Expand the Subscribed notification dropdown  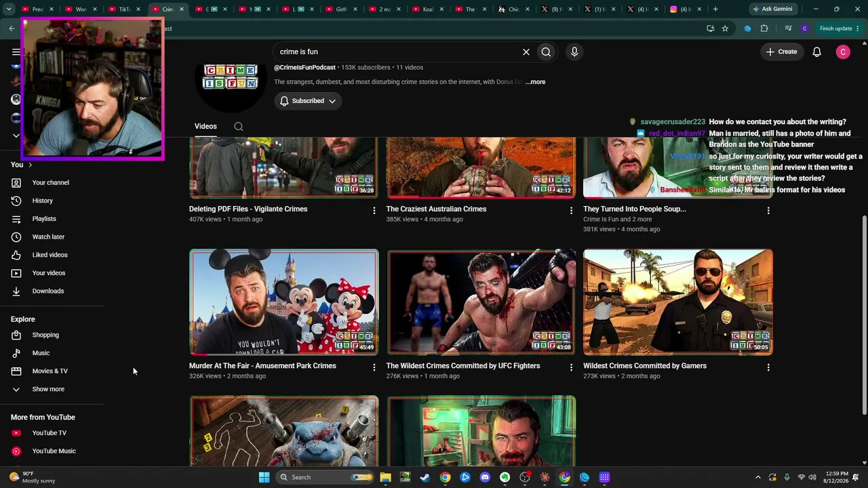click(308, 101)
